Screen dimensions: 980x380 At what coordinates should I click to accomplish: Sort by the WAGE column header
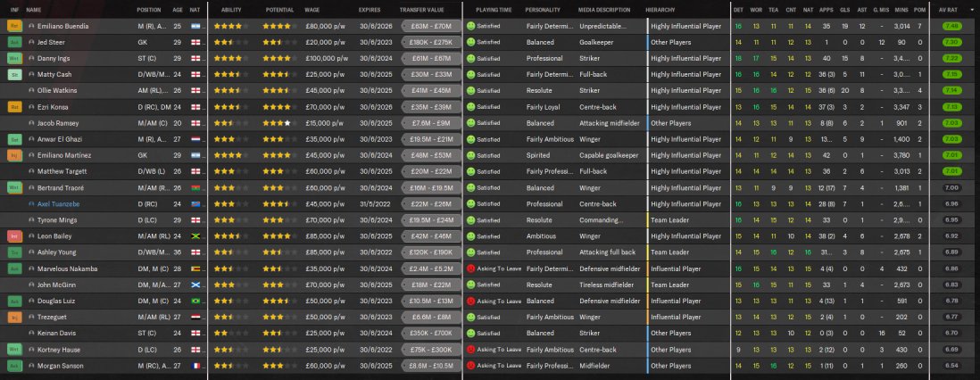[311, 10]
